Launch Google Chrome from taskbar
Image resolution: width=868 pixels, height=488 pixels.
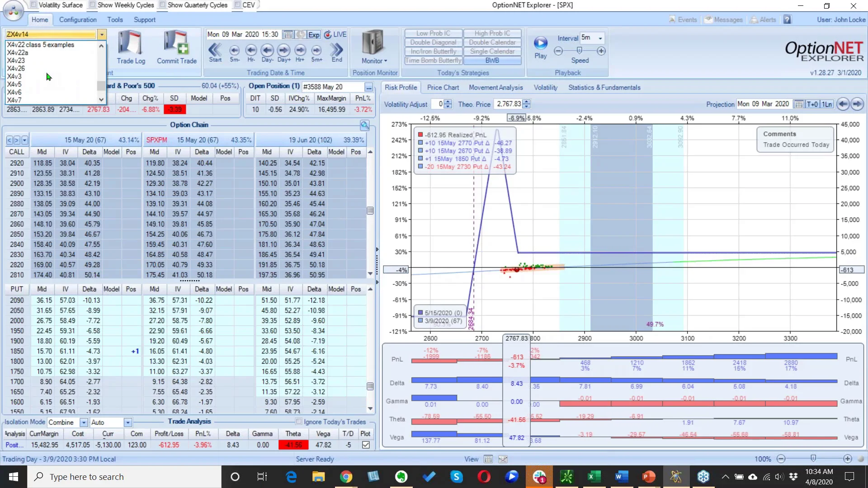346,477
